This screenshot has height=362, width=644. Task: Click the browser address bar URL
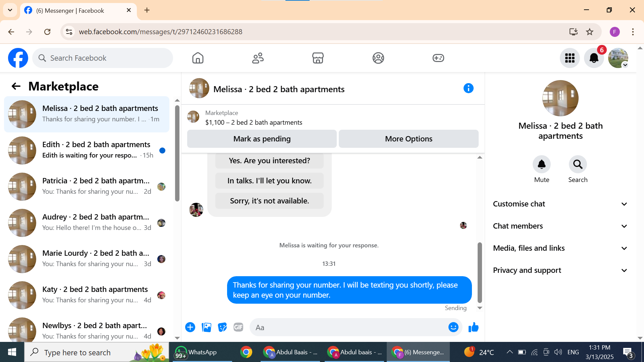pos(160,32)
